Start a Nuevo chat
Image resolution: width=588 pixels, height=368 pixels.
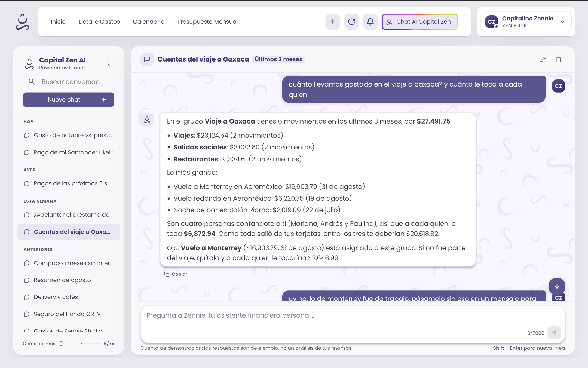(x=69, y=100)
